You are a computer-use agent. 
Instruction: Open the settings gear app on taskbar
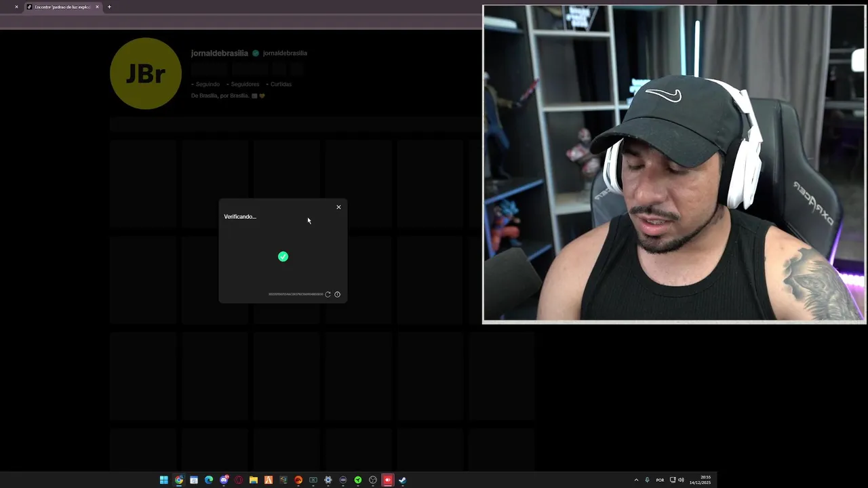[328, 480]
